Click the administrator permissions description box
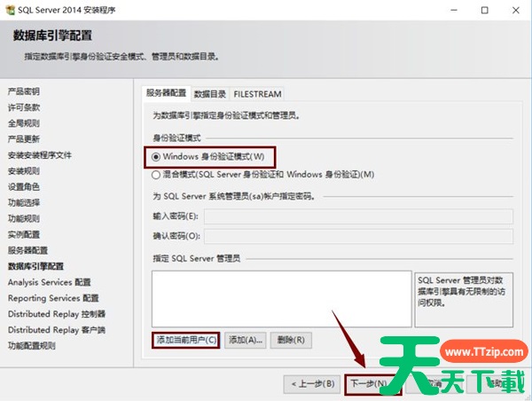The image size is (532, 401). click(x=464, y=300)
